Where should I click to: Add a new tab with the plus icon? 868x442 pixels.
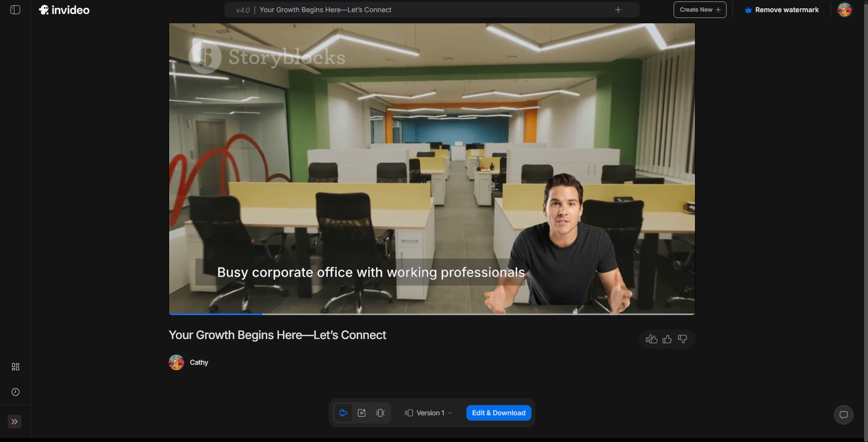618,10
